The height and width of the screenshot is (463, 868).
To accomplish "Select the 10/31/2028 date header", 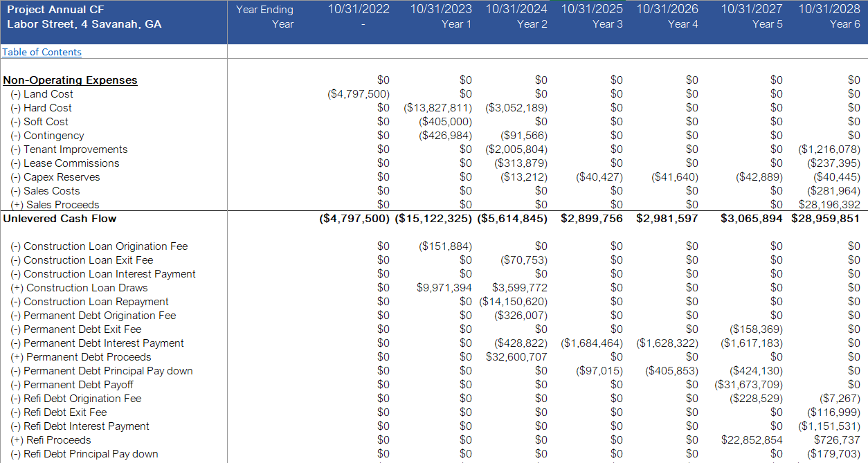I will (829, 10).
